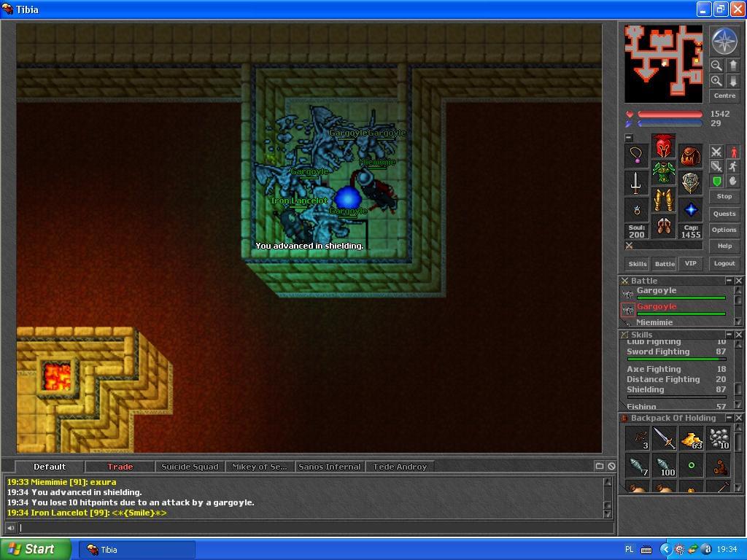Switch to the Default chat tab
Image resolution: width=747 pixels, height=560 pixels.
(x=50, y=467)
